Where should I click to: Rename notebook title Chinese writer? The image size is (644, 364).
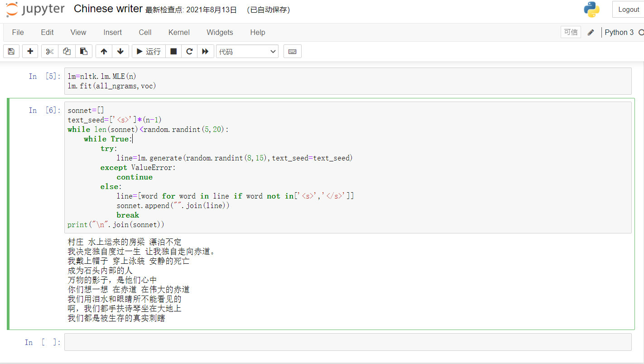coord(108,9)
